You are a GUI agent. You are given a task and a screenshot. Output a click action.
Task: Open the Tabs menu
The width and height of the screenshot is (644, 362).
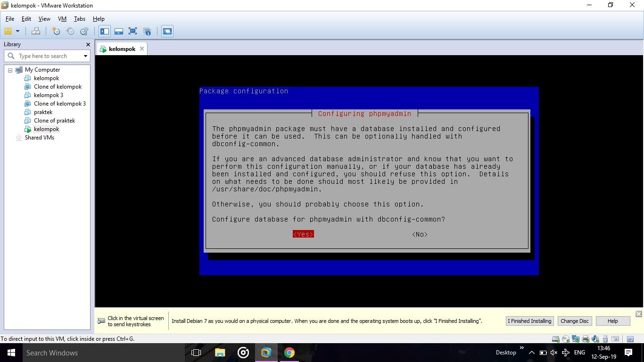tap(79, 19)
